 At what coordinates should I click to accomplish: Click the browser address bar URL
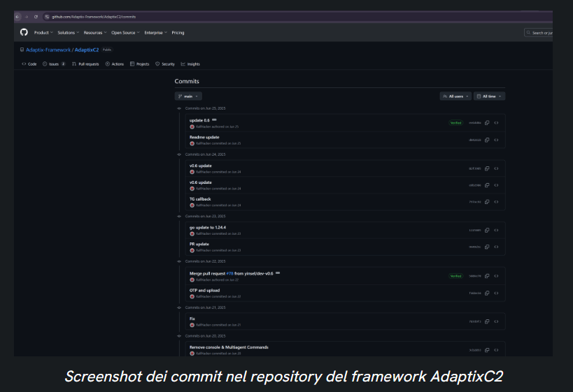pos(94,17)
